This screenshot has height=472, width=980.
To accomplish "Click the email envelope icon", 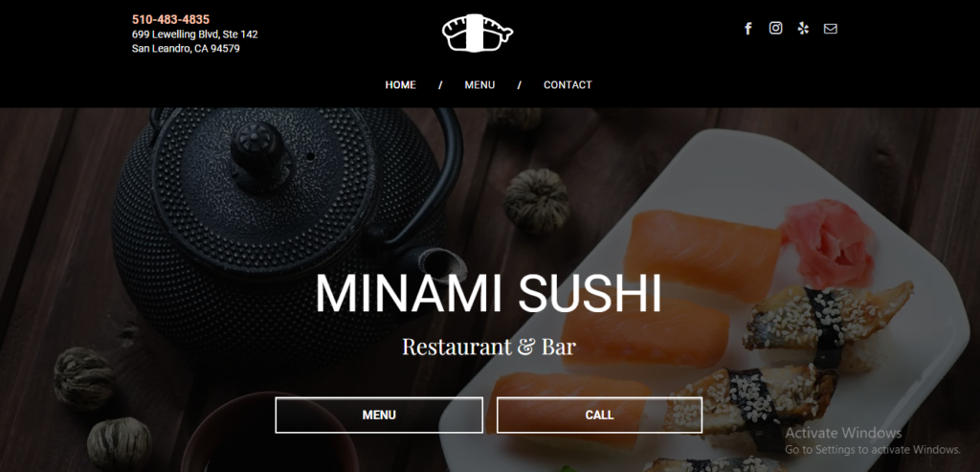I will (830, 29).
